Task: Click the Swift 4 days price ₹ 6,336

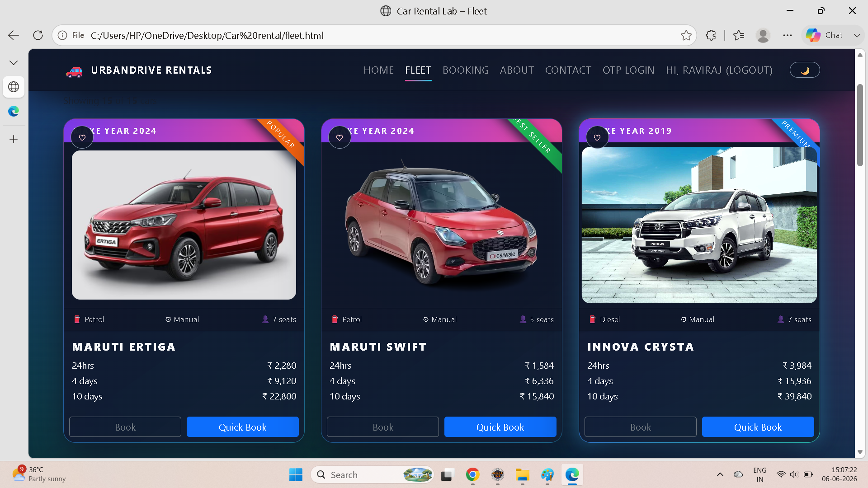Action: click(539, 381)
